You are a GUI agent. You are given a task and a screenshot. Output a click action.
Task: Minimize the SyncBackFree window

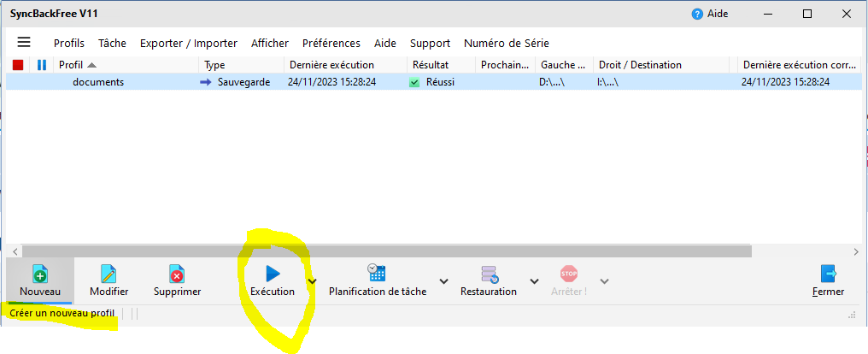(768, 14)
